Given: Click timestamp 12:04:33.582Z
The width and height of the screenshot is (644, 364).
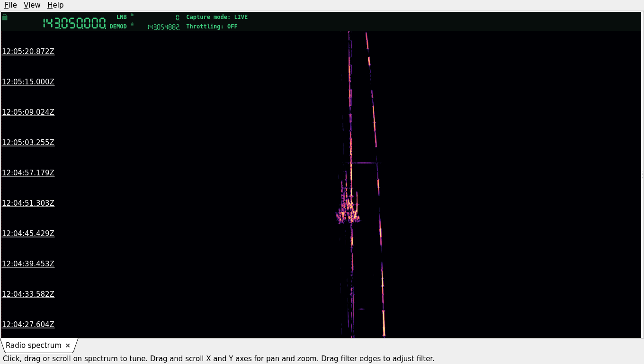Looking at the screenshot, I should click(28, 294).
